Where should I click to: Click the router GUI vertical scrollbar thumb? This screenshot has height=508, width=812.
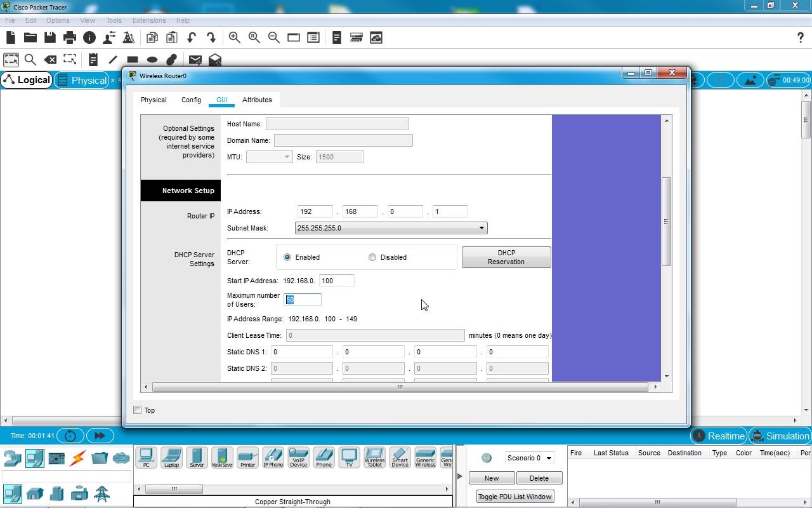(666, 222)
